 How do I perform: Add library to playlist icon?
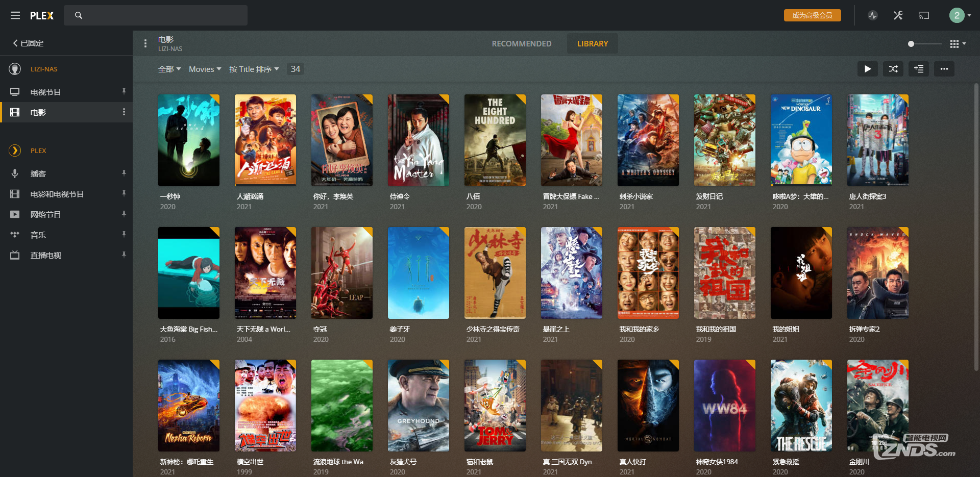[x=919, y=69]
